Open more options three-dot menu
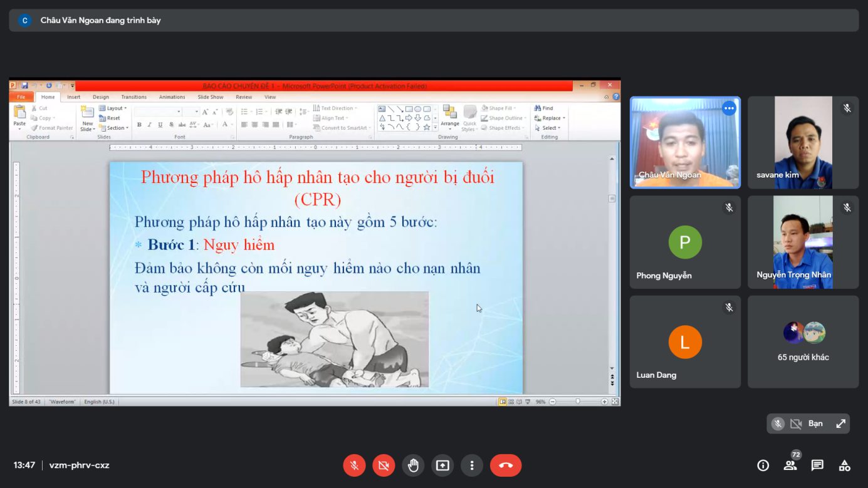 472,465
